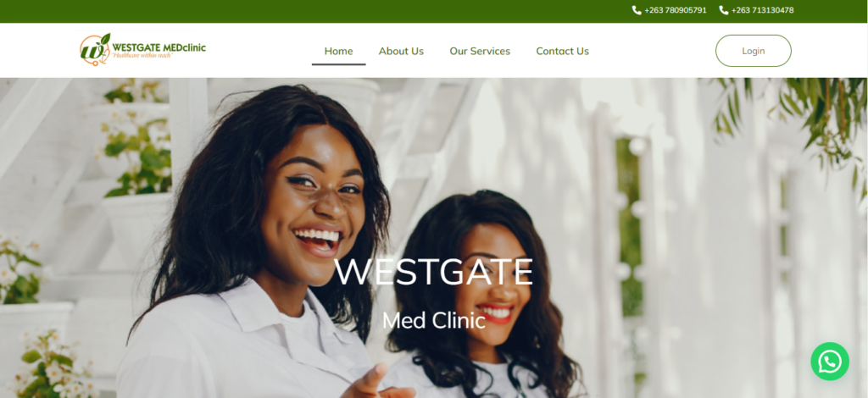Navigate to Contact Us
The image size is (868, 398).
[x=563, y=51]
